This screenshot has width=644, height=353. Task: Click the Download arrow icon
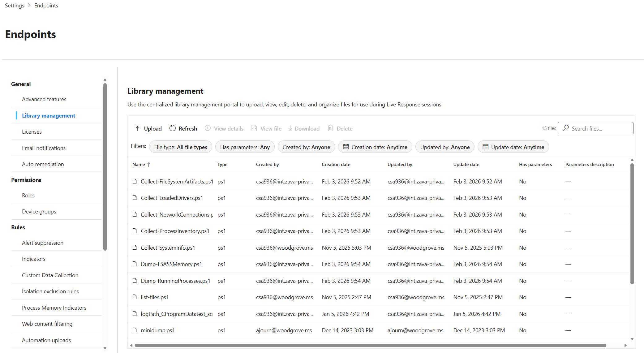coord(290,128)
